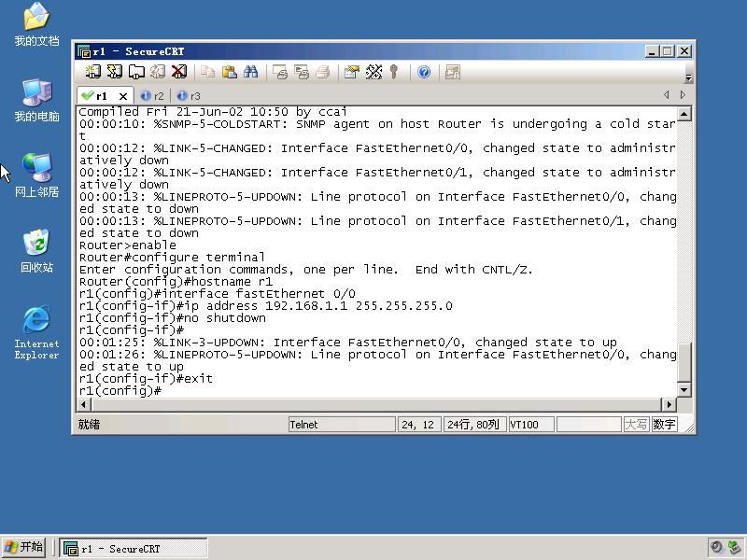Open Find with the binoculars icon
747x560 pixels.
[x=250, y=72]
